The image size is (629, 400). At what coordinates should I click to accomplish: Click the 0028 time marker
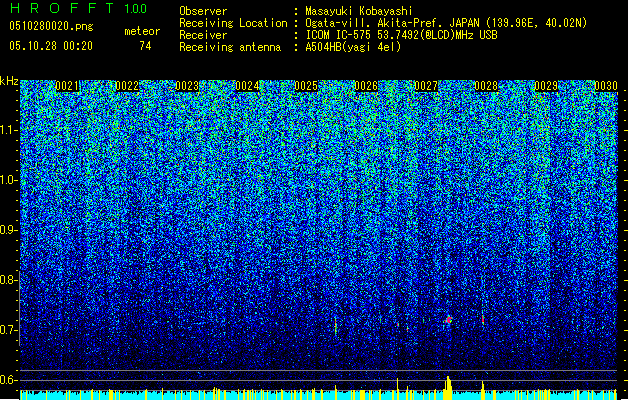(x=486, y=86)
